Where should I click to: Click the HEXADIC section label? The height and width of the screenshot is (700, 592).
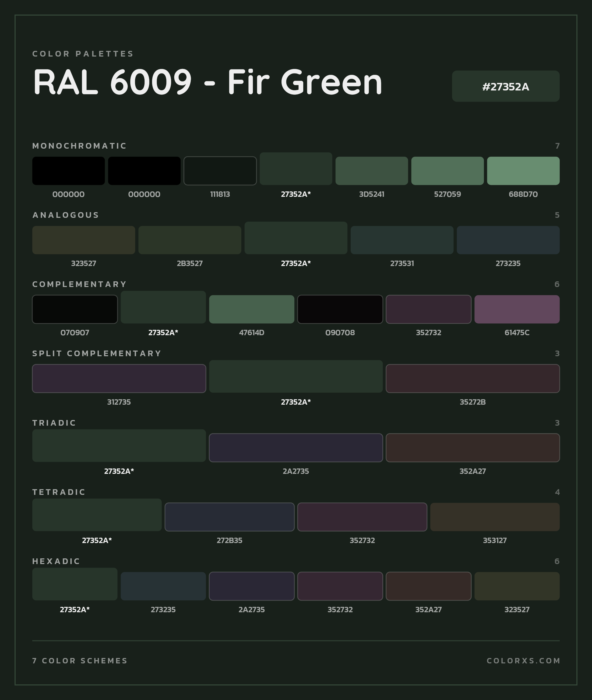(57, 561)
